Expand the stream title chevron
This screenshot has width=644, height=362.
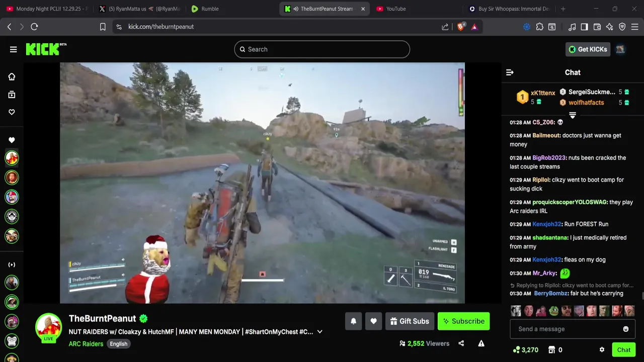click(x=319, y=332)
